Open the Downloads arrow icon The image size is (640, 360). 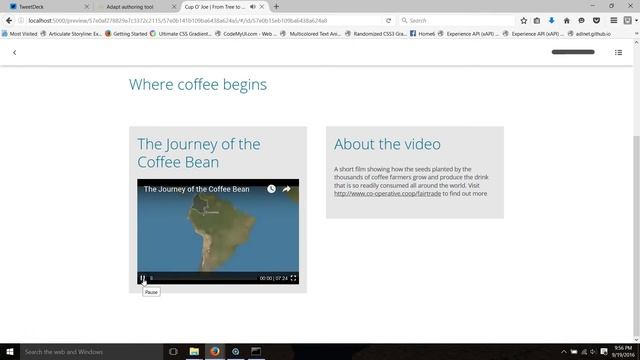point(551,20)
